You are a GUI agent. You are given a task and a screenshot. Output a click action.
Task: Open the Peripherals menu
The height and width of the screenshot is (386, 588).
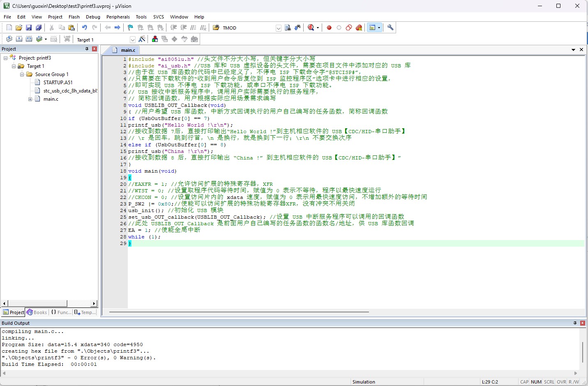(118, 17)
